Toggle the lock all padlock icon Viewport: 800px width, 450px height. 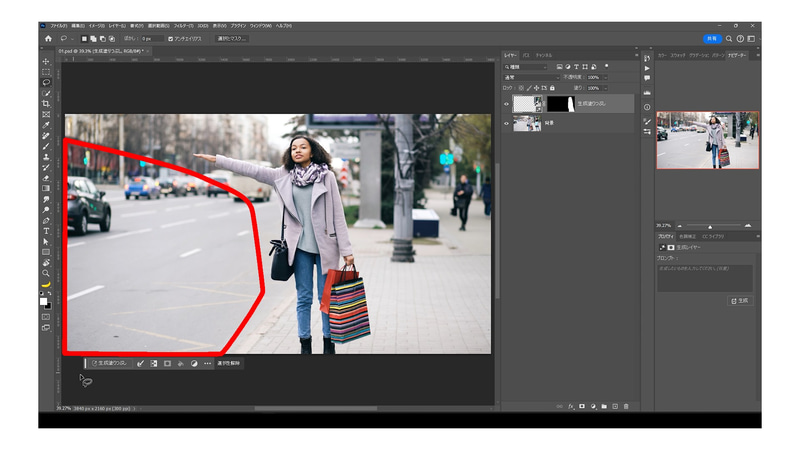point(552,88)
